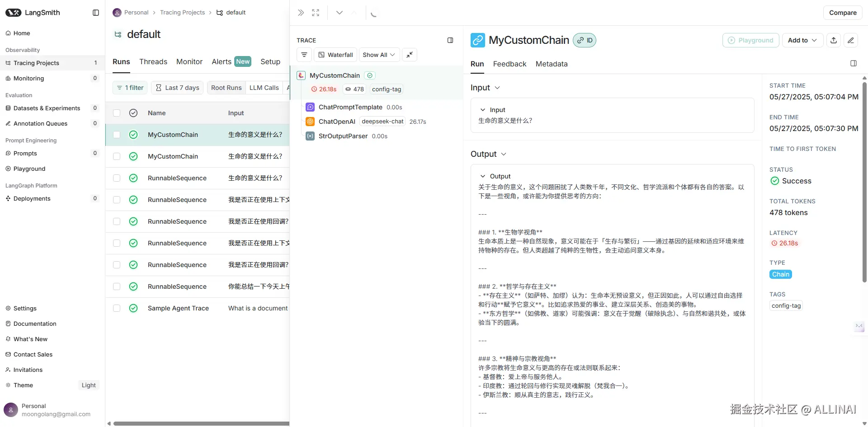Open trace in fullscreen icon
The height and width of the screenshot is (427, 868).
[316, 13]
